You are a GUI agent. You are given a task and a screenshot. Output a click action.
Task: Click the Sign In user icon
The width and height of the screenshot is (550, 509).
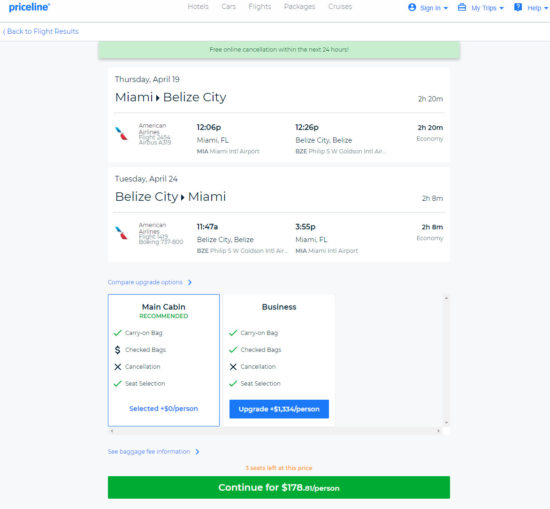click(x=412, y=7)
